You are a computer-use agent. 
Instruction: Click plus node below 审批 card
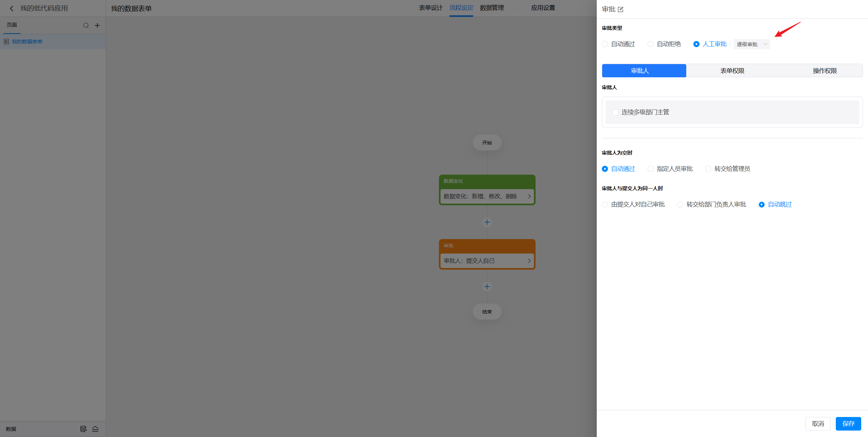point(487,286)
